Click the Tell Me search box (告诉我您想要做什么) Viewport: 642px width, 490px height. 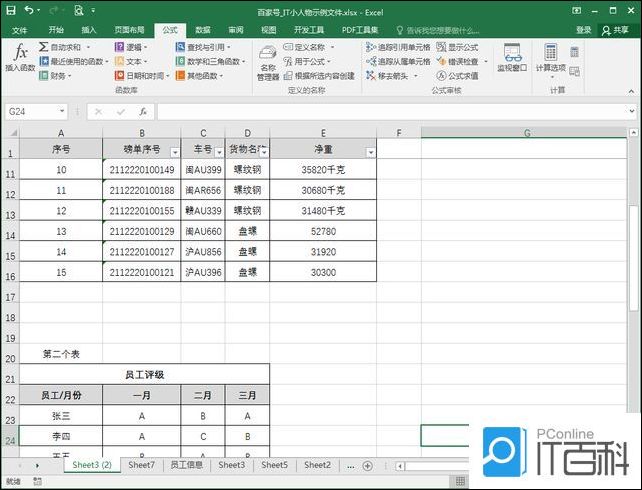(438, 30)
